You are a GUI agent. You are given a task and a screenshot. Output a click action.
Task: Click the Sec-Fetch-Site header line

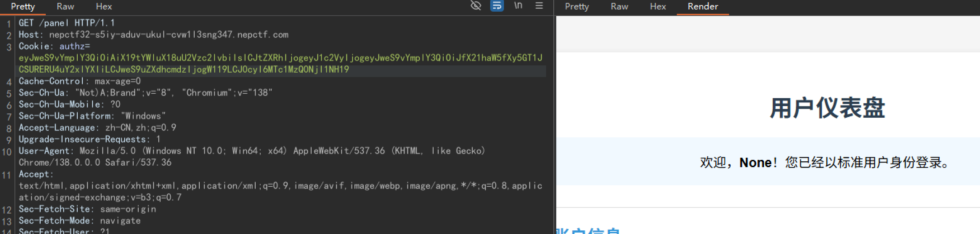(x=87, y=209)
